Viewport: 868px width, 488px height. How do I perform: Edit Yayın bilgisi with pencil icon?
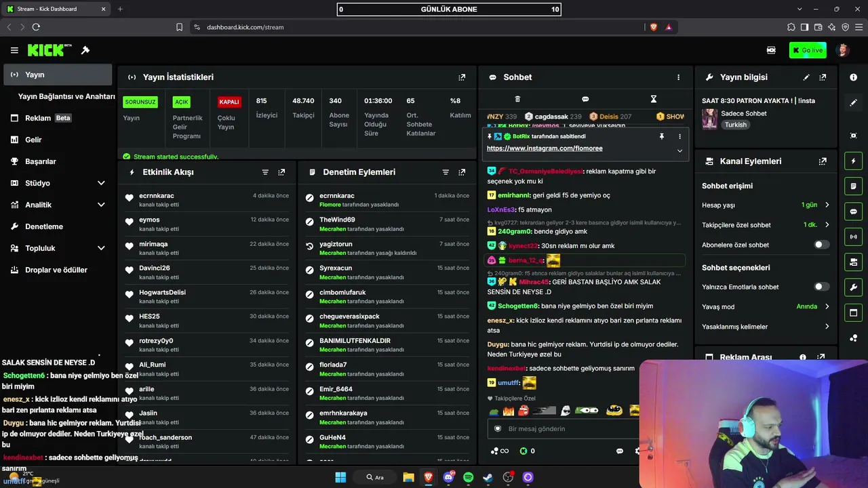(806, 77)
